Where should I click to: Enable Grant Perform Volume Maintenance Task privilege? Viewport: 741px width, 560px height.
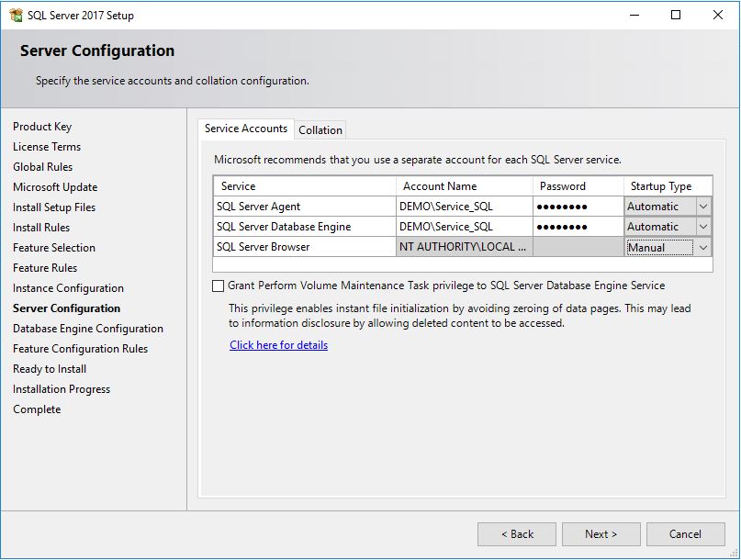tap(219, 286)
